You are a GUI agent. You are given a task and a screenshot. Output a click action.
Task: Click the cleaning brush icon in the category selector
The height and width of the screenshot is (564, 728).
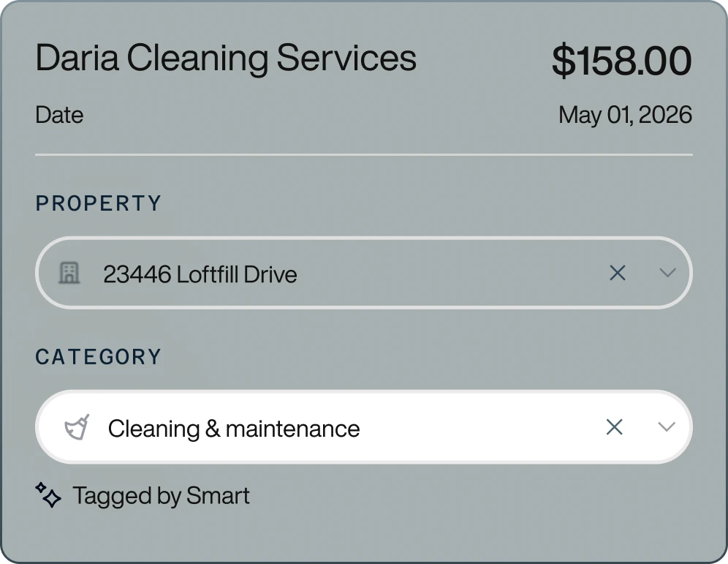click(77, 427)
